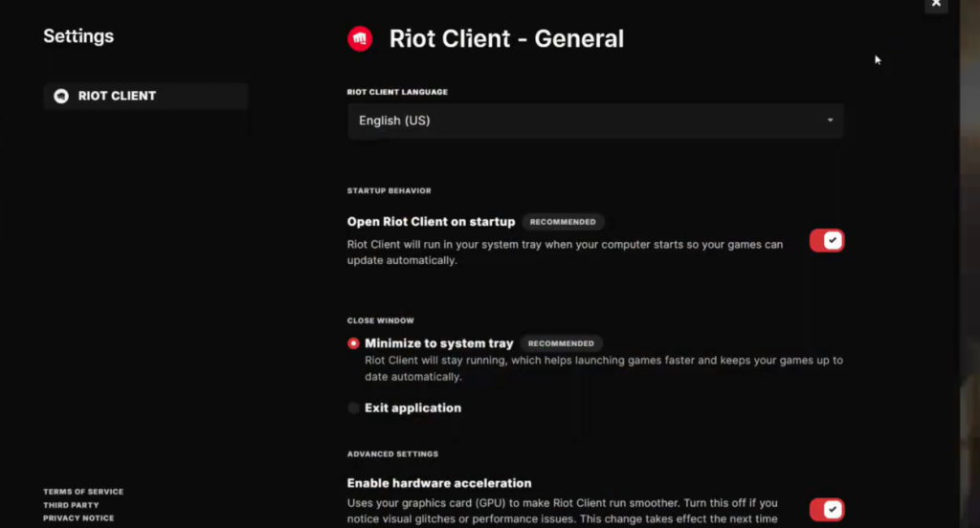This screenshot has width=980, height=528.
Task: Click the Advanced Settings section heading
Action: pos(392,454)
